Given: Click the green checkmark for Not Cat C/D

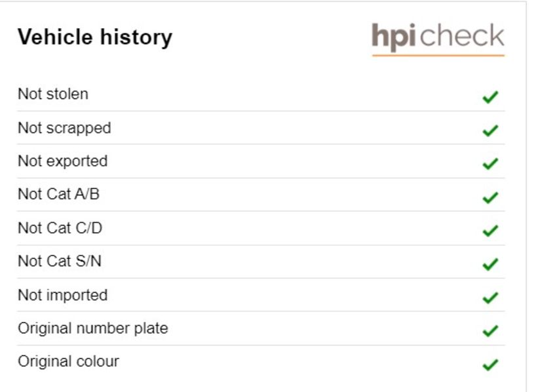Looking at the screenshot, I should (x=490, y=231).
